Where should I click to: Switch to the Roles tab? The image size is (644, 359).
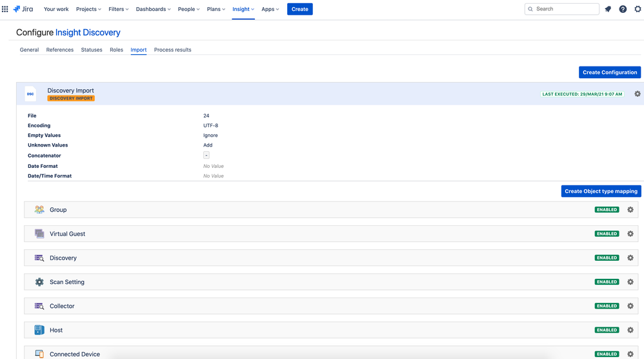click(116, 50)
